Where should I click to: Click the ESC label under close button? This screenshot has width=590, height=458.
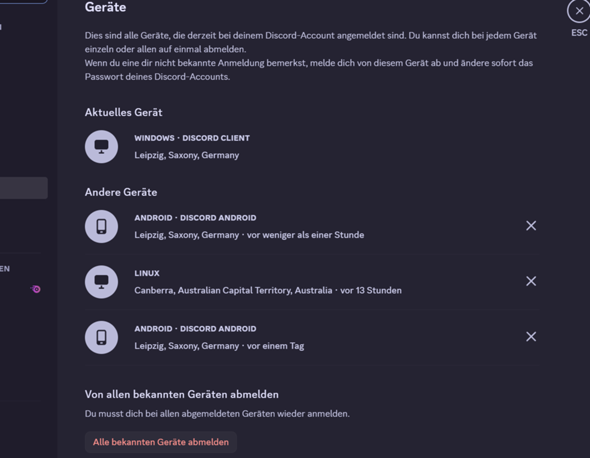[x=579, y=33]
